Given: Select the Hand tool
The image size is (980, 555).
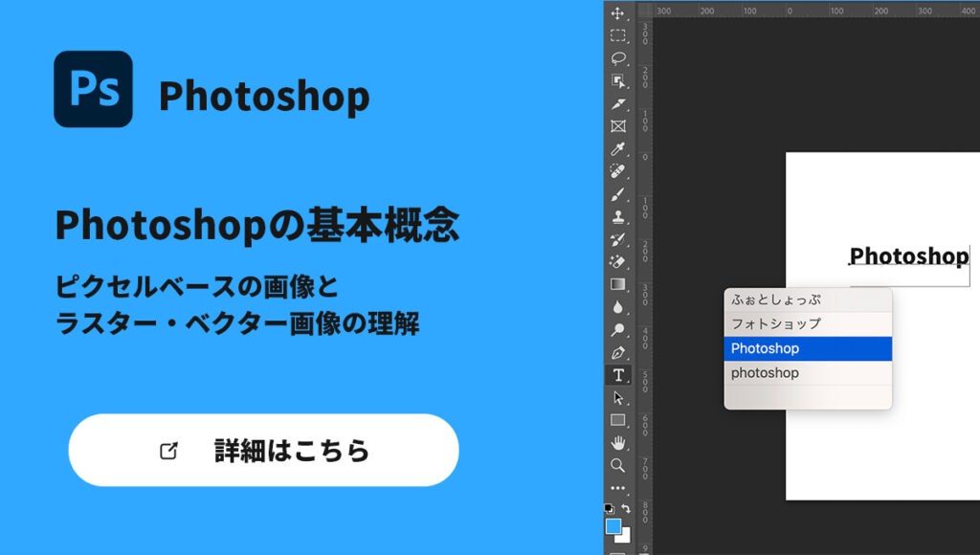Looking at the screenshot, I should pyautogui.click(x=618, y=442).
